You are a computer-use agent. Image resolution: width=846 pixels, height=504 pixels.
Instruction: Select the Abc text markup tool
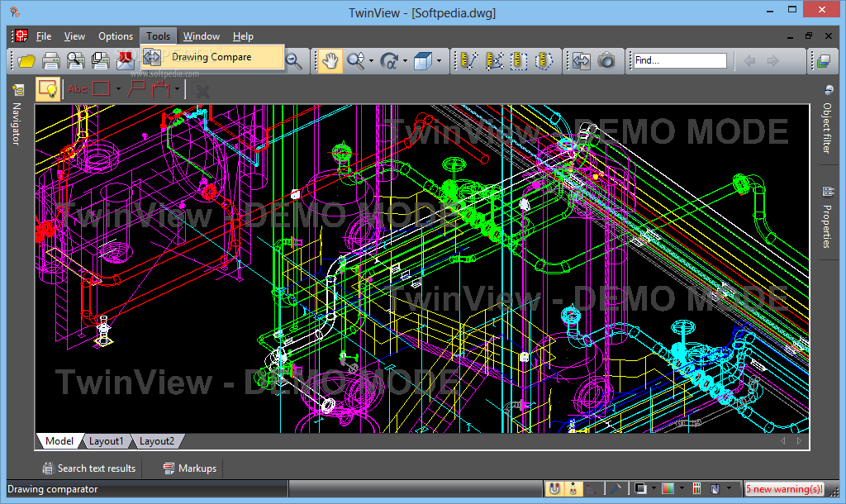click(78, 89)
